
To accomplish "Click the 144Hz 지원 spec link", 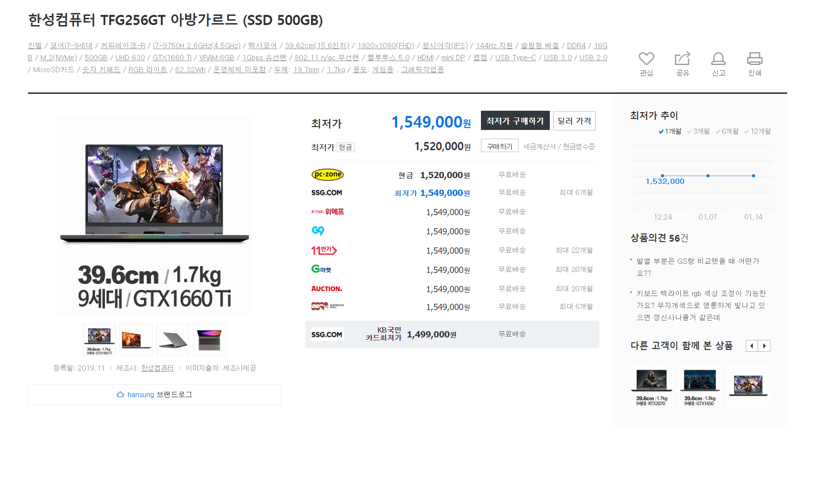I will (x=494, y=45).
